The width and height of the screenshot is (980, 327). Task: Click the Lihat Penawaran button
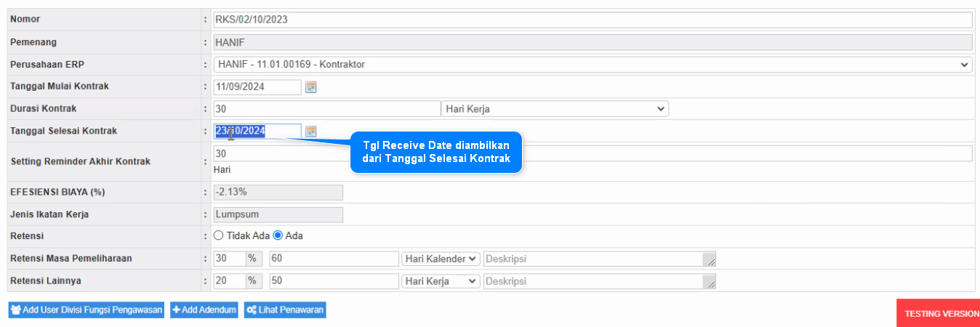point(285,310)
